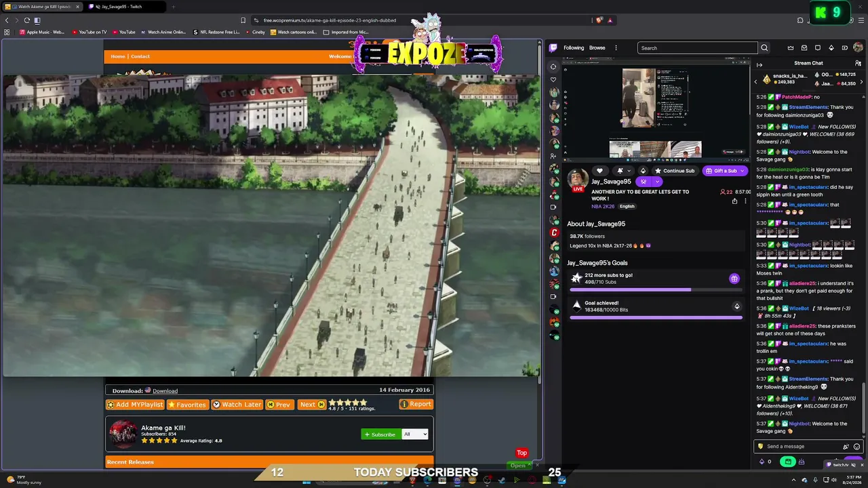
Task: Add the episode to Favorites
Action: click(187, 405)
